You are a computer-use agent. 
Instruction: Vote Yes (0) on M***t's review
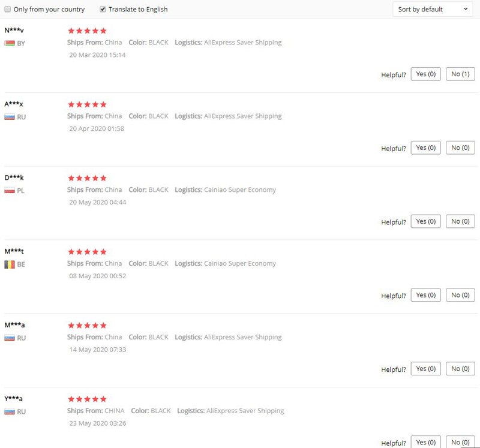coord(425,295)
